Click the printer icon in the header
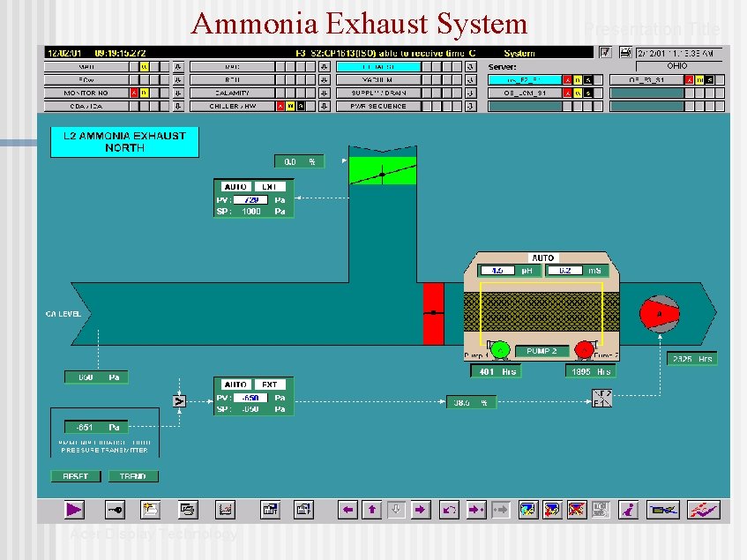Screen dimensions: 747x560 [x=625, y=52]
